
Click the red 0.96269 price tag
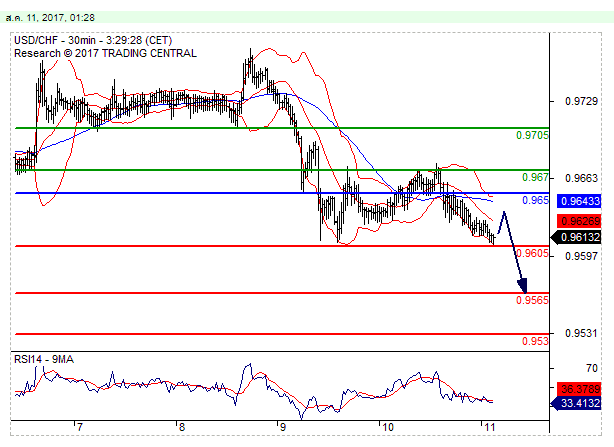[579, 221]
